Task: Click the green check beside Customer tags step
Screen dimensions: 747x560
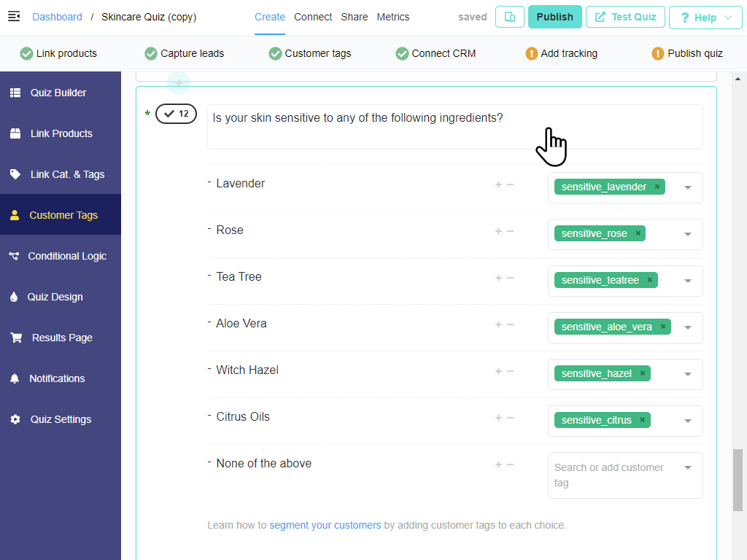Action: pos(275,54)
